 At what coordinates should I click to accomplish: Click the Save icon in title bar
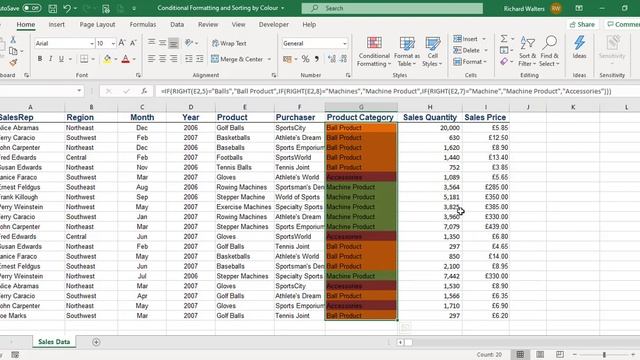[x=53, y=8]
